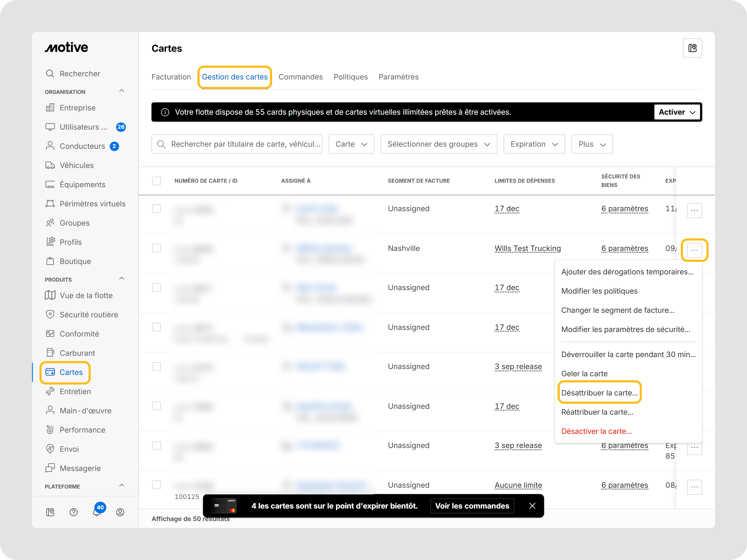
Task: Click the Motive logo
Action: click(x=66, y=47)
